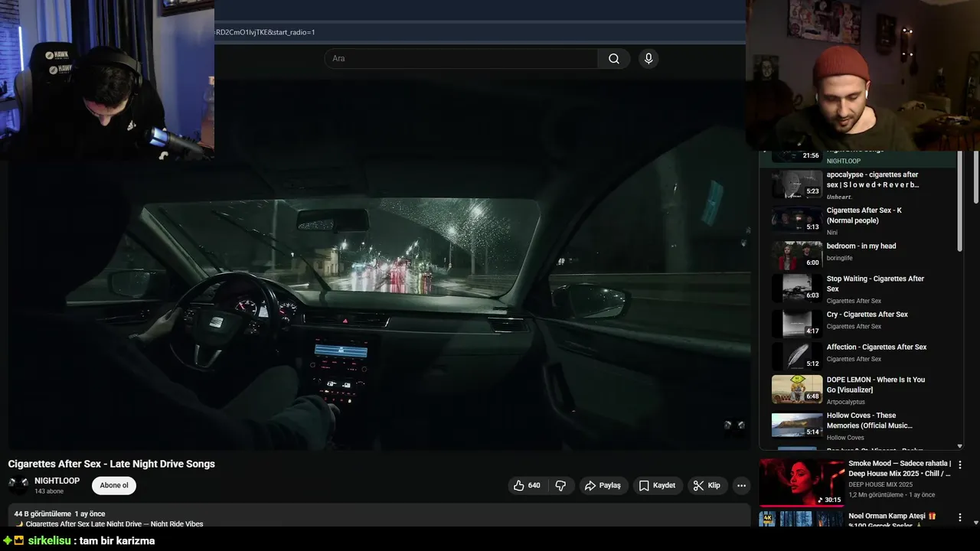This screenshot has width=980, height=551.
Task: Open the three-dot more actions menu under the video
Action: (x=741, y=485)
